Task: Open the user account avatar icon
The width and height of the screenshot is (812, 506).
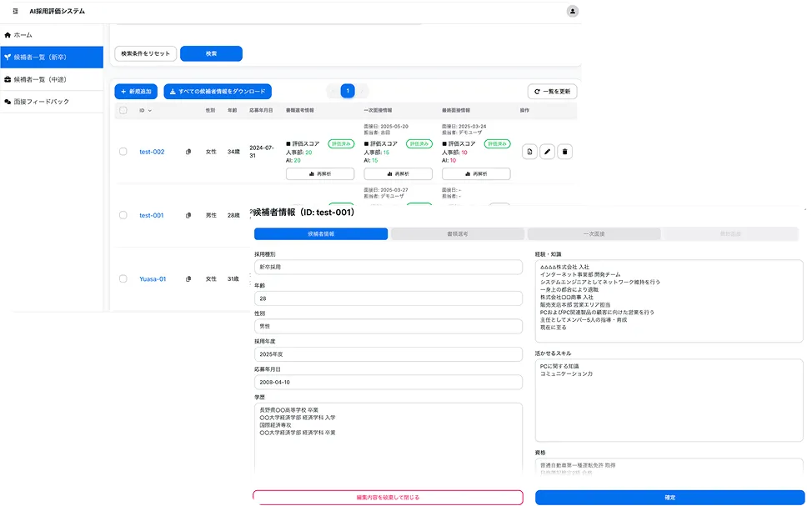Action: [572, 11]
